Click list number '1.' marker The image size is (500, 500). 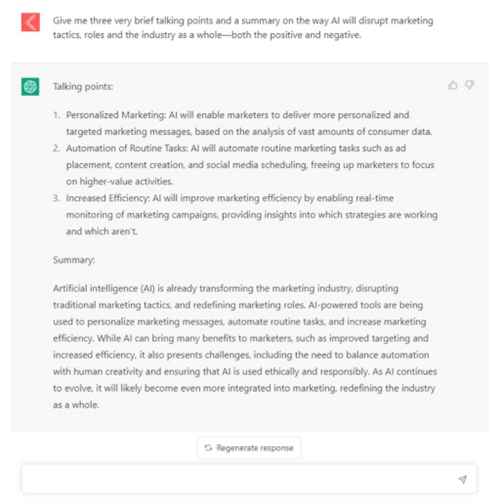(57, 115)
